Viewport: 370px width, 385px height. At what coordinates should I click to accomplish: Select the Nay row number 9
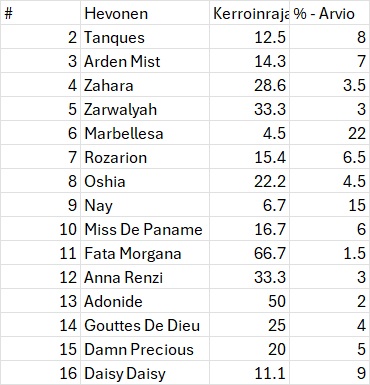click(40, 205)
